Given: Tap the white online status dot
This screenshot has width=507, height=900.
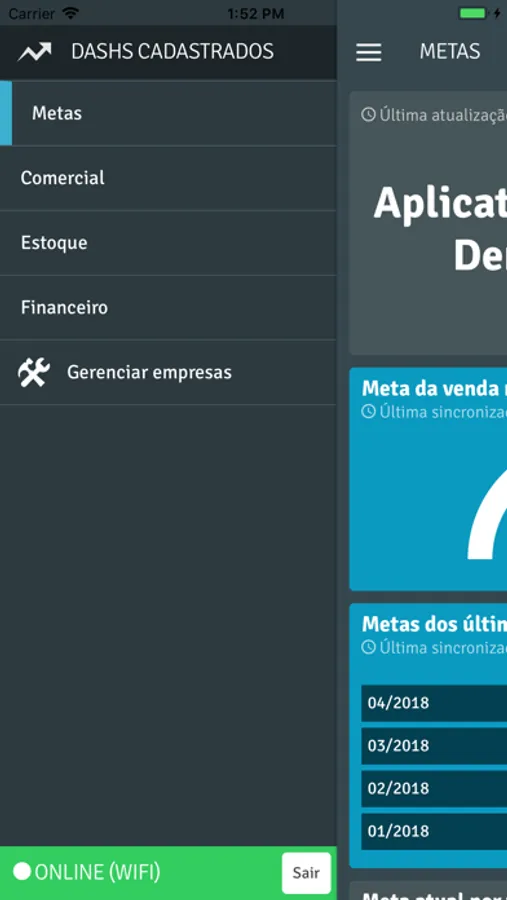Looking at the screenshot, I should (x=22, y=872).
